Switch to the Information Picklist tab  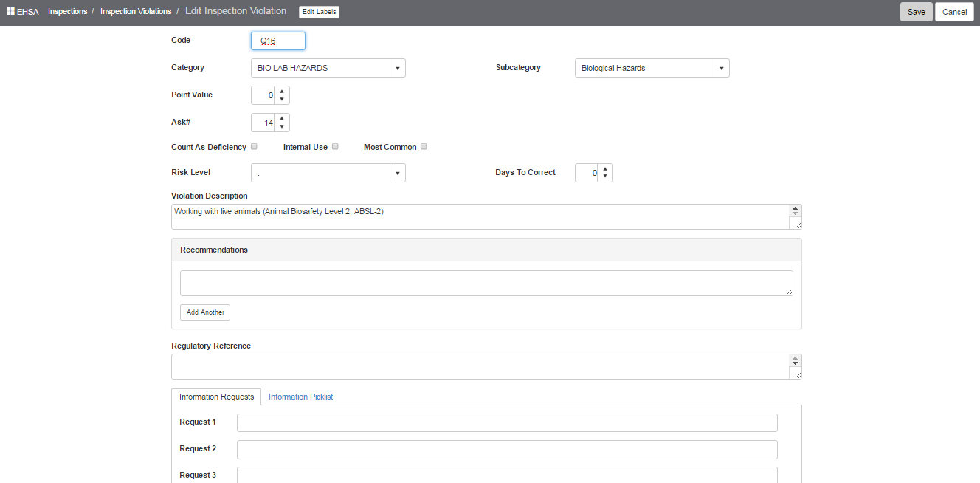pyautogui.click(x=300, y=397)
